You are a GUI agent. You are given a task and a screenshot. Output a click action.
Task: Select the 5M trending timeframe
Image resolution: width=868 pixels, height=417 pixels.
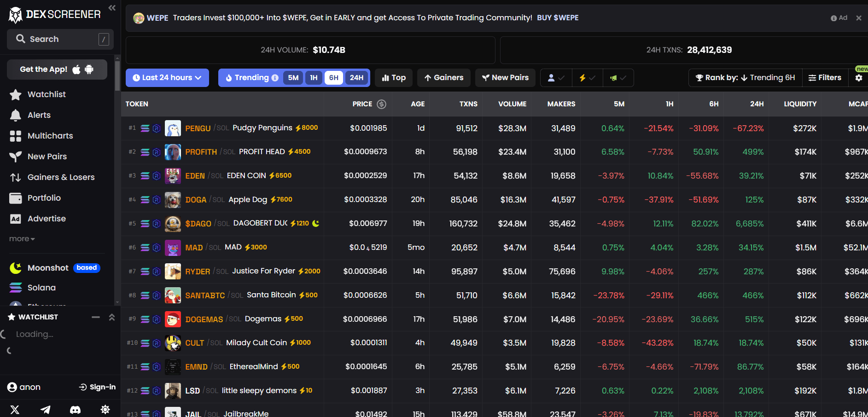(293, 78)
